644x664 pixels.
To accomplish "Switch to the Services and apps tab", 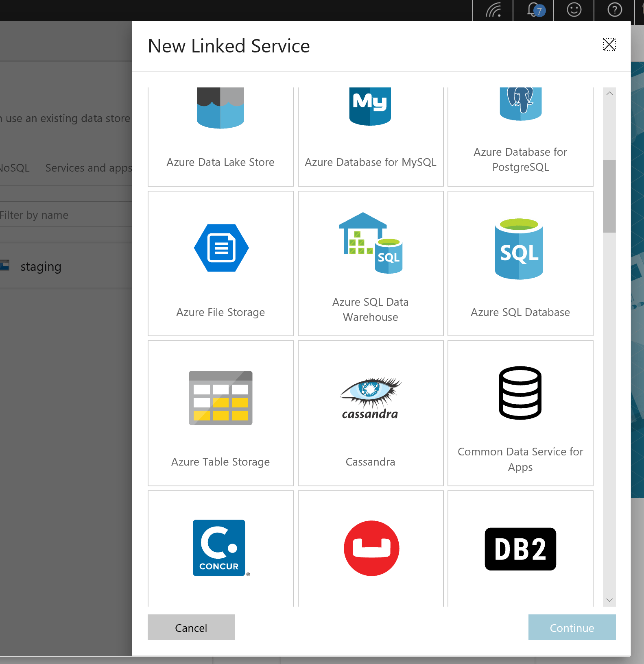I will click(x=89, y=168).
